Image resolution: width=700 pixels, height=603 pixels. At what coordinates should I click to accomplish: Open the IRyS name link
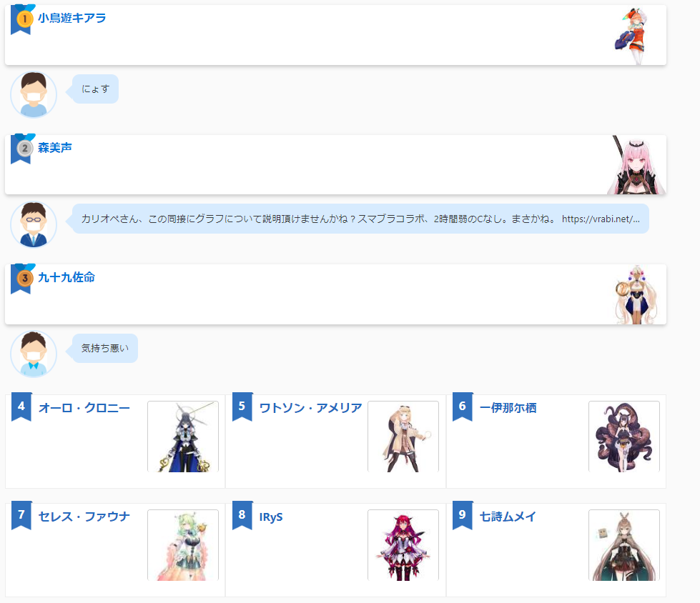271,517
